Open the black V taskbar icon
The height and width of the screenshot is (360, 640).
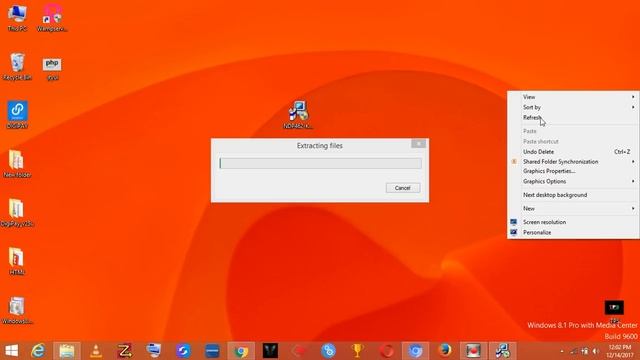(x=270, y=351)
